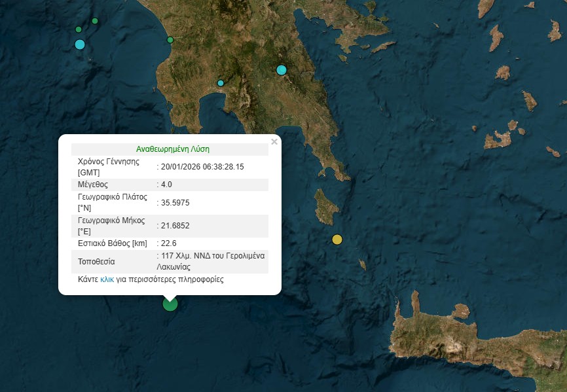
Task: Open the 'κλικ' link for more information
Action: click(x=107, y=279)
